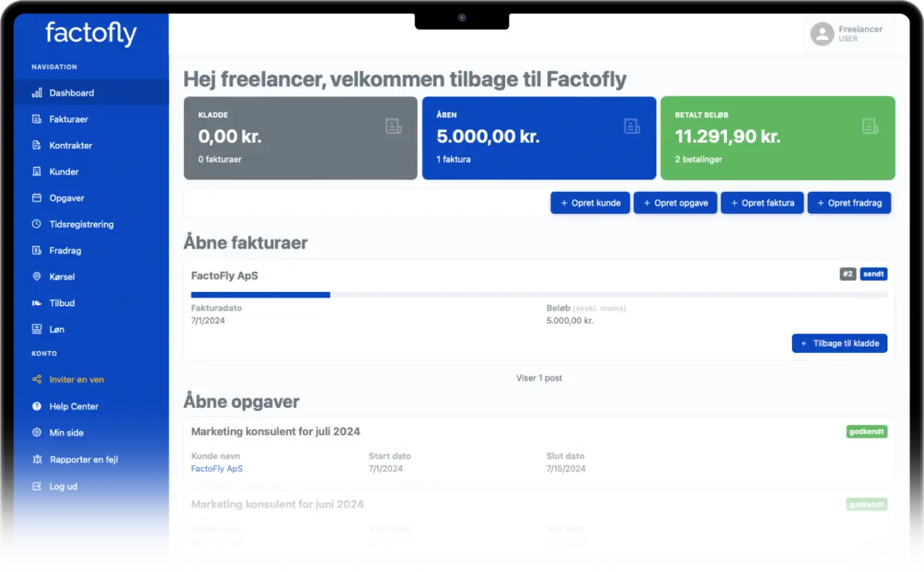Viewport: 924px width, 572px height.
Task: Click the Opret fradrag button
Action: (849, 203)
